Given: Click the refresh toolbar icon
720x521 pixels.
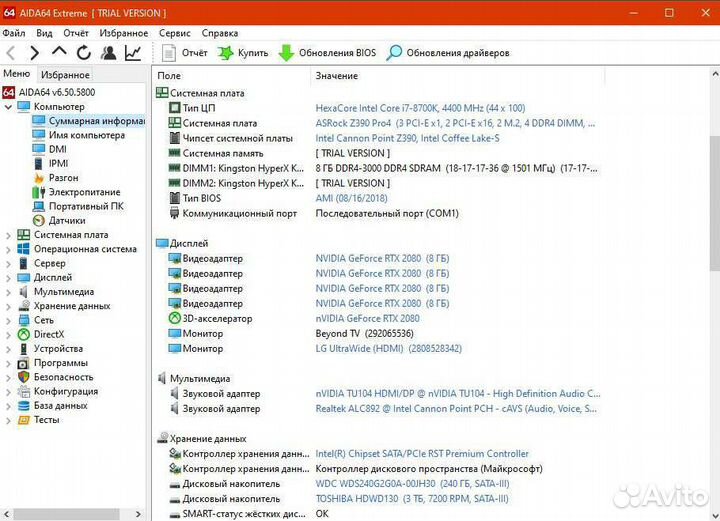Looking at the screenshot, I should click(84, 53).
